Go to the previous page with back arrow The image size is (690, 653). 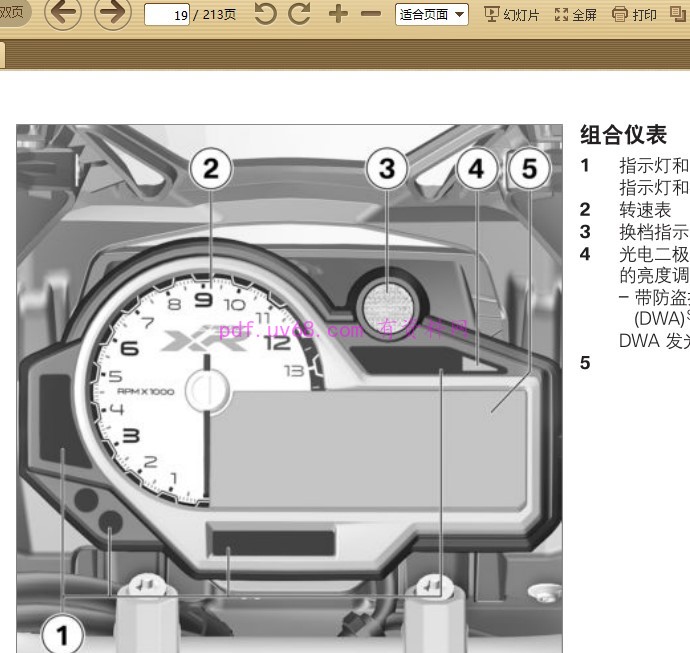[x=63, y=14]
